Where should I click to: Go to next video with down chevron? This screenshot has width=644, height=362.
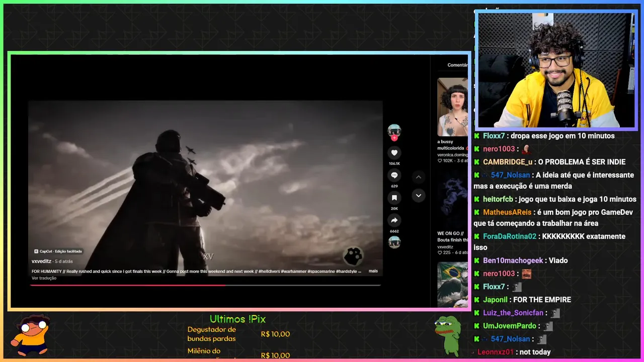(x=419, y=196)
